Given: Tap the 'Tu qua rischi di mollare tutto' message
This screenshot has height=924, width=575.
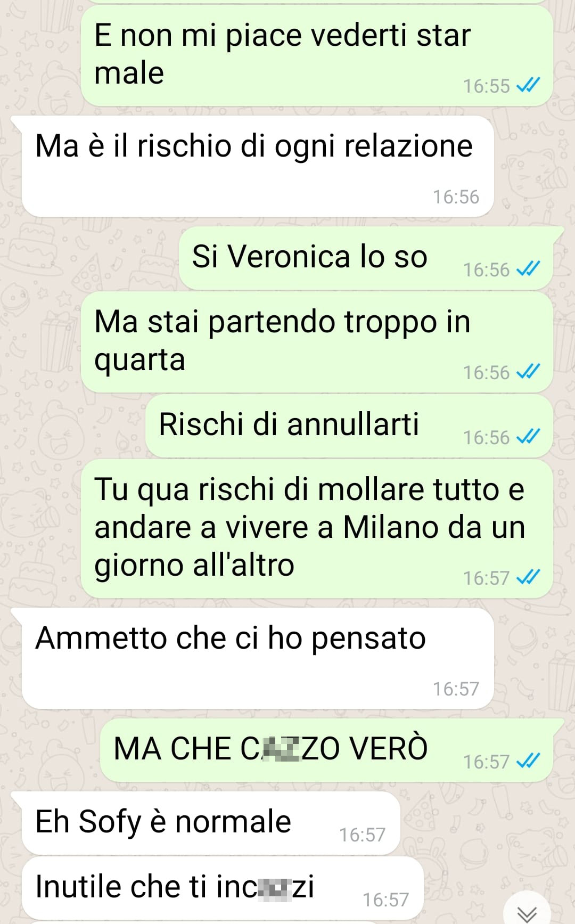Looking at the screenshot, I should pyautogui.click(x=317, y=529).
